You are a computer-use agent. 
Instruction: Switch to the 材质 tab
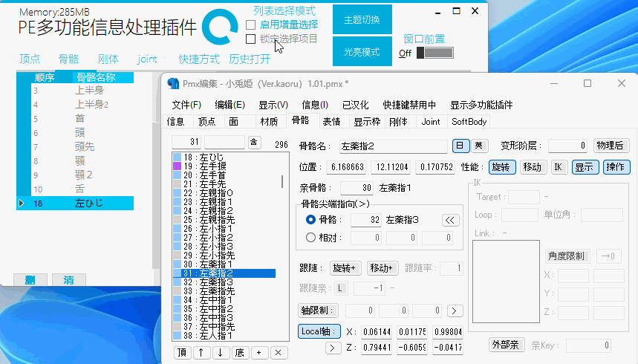pos(269,121)
